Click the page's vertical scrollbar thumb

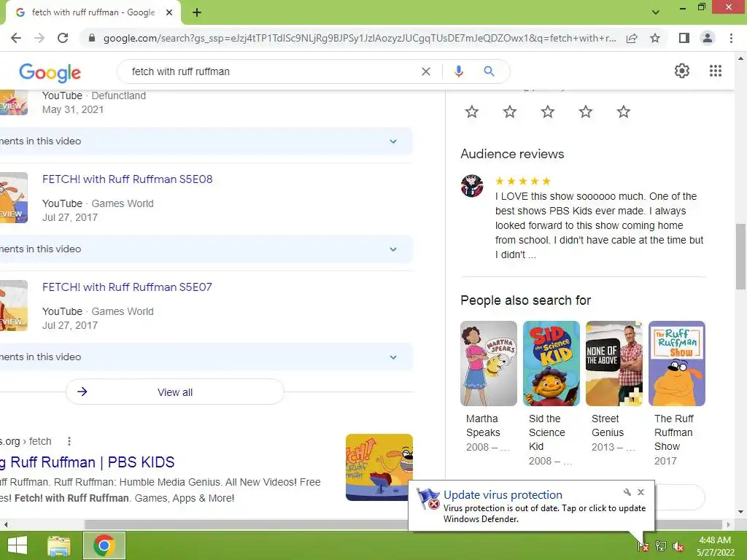click(x=740, y=256)
